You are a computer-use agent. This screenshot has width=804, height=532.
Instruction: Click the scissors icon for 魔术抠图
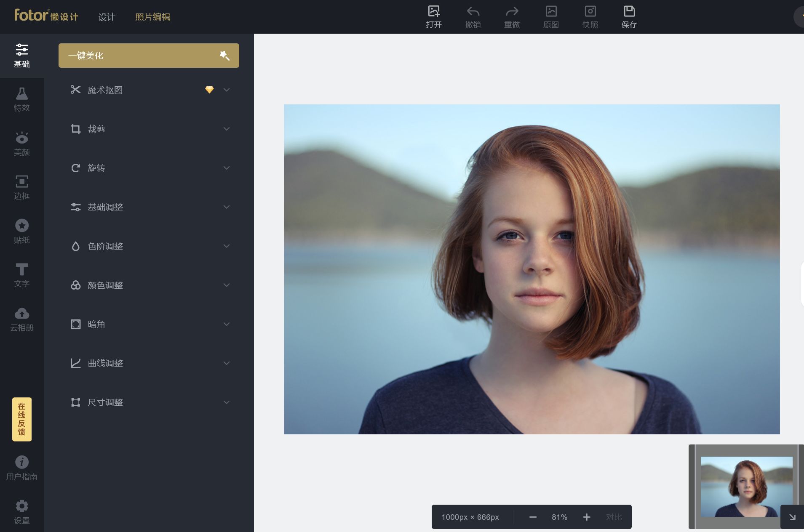tap(75, 90)
